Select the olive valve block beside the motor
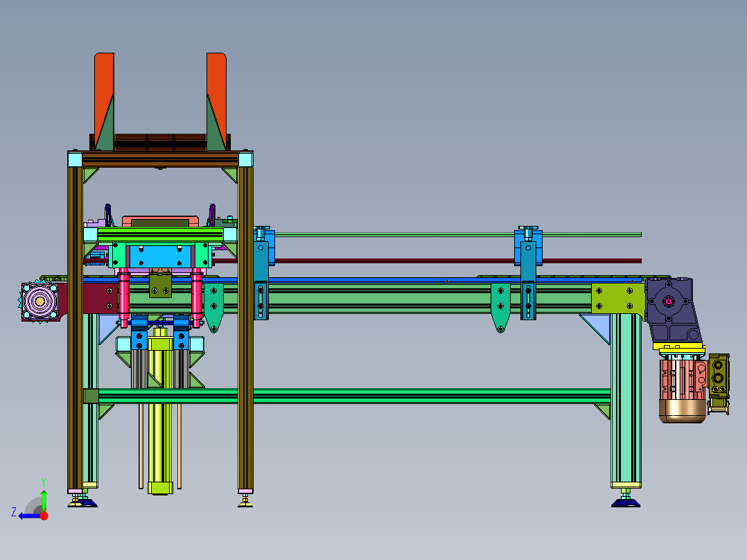 tap(719, 376)
